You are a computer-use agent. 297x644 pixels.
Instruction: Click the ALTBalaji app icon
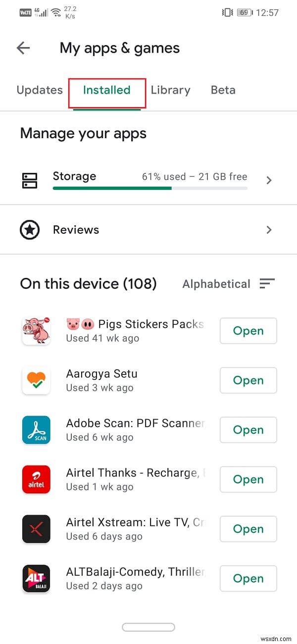tap(36, 578)
